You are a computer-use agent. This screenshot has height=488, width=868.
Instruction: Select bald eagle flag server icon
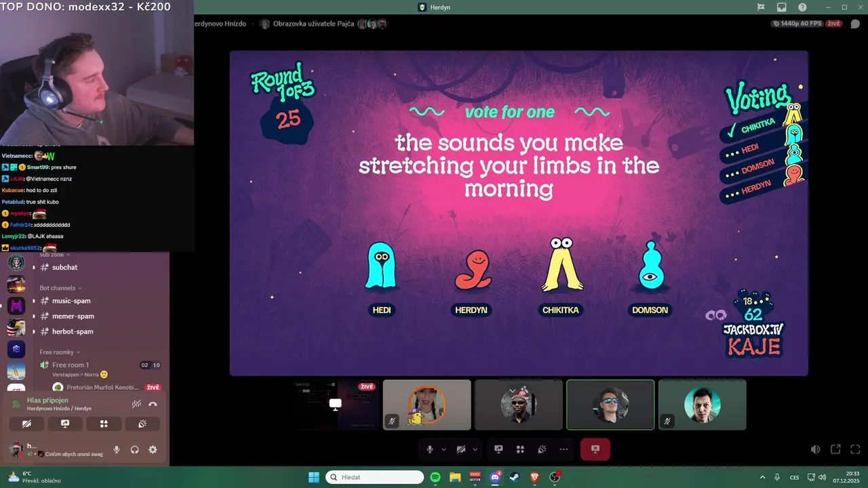coord(16,328)
